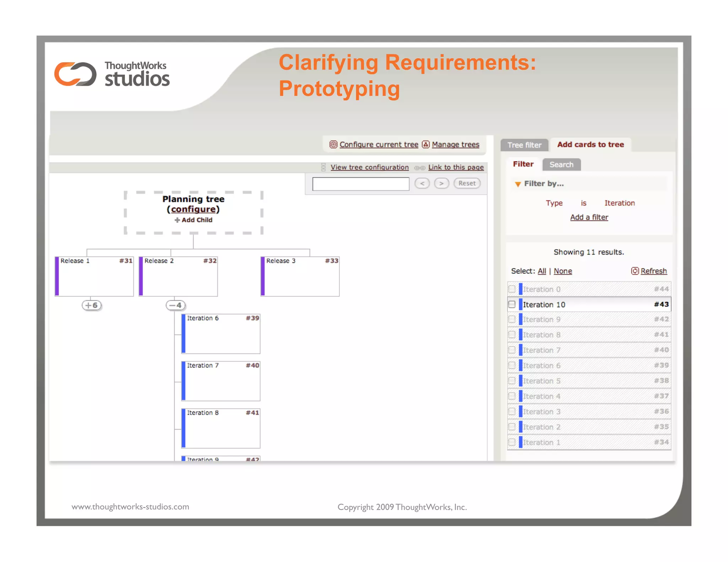This screenshot has width=728, height=562.
Task: Tick the Iteration 6 checkbox in results list
Action: 512,365
